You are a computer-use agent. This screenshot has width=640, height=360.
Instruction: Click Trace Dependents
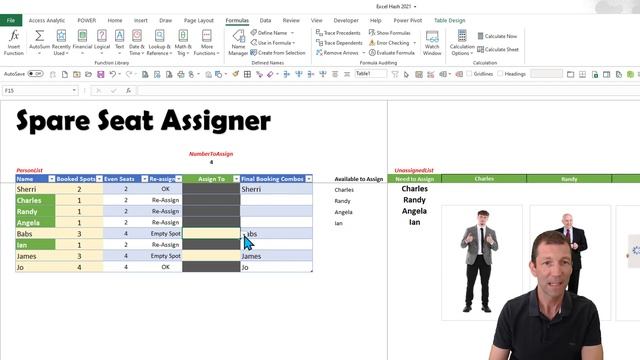pos(339,42)
